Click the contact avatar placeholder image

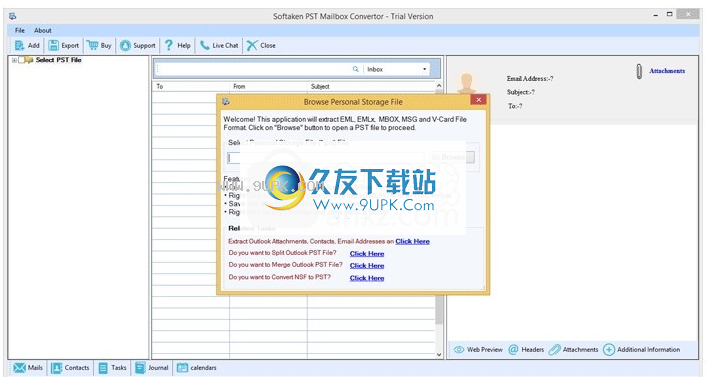coord(467,83)
